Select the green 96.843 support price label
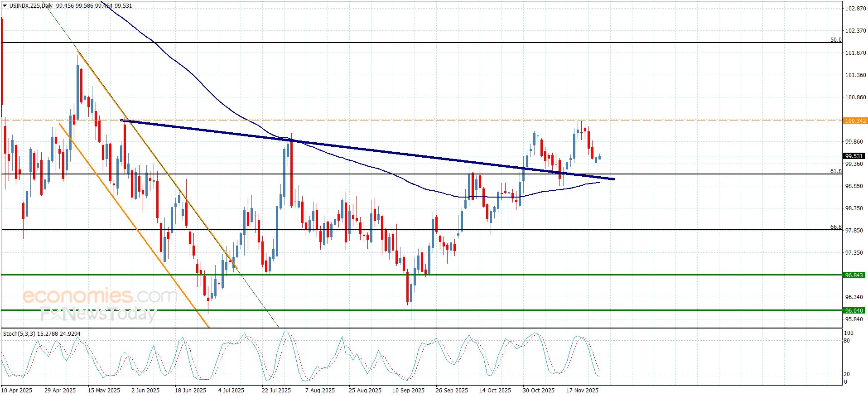Viewport: 868px width, 396px height. click(854, 275)
